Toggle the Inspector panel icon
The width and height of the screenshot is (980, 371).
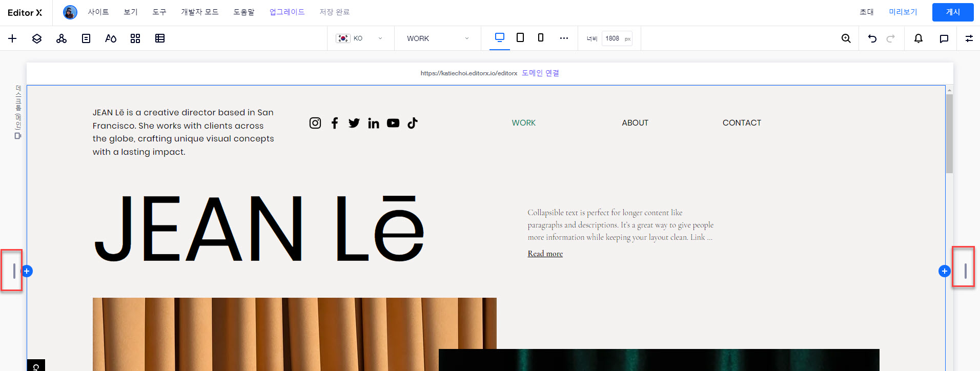[969, 38]
